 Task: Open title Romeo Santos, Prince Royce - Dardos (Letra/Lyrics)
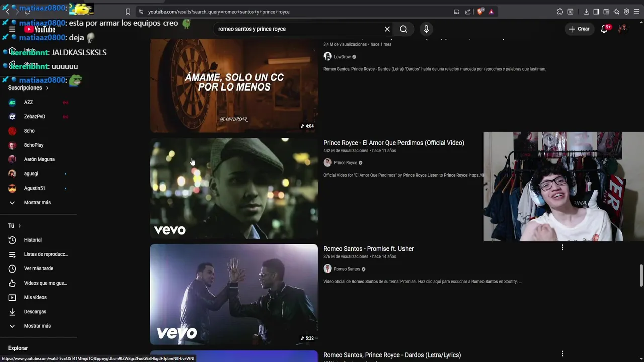[392, 355]
